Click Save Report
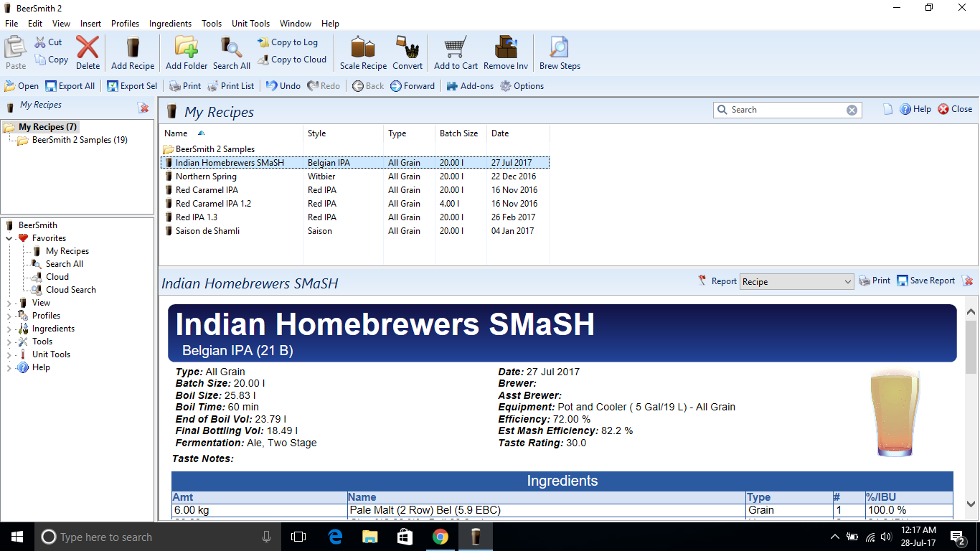 [925, 281]
